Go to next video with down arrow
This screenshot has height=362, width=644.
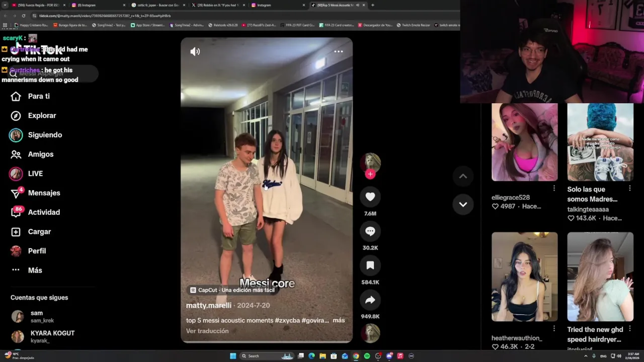click(463, 205)
